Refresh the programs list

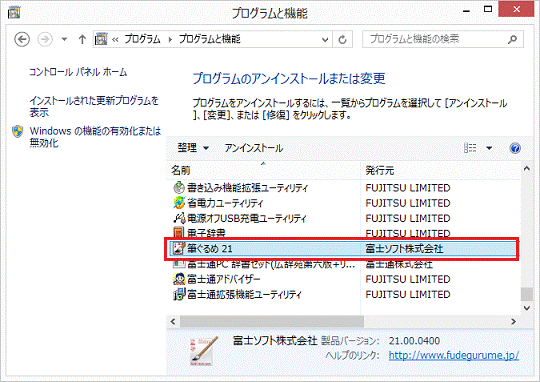(342, 40)
